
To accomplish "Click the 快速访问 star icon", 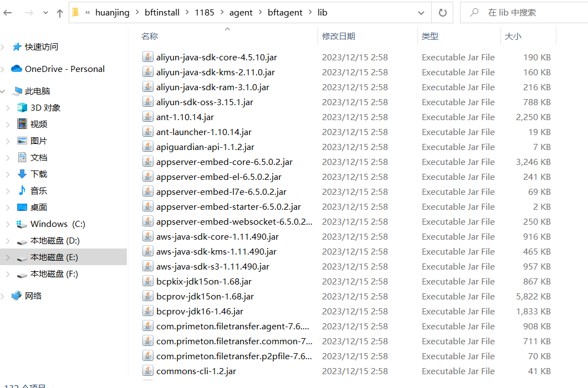I will pyautogui.click(x=17, y=47).
